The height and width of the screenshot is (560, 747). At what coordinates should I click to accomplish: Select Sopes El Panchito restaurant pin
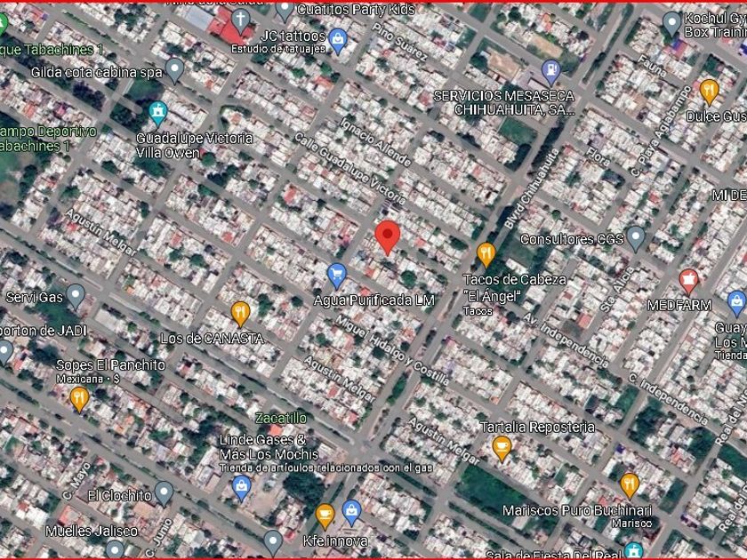79,399
